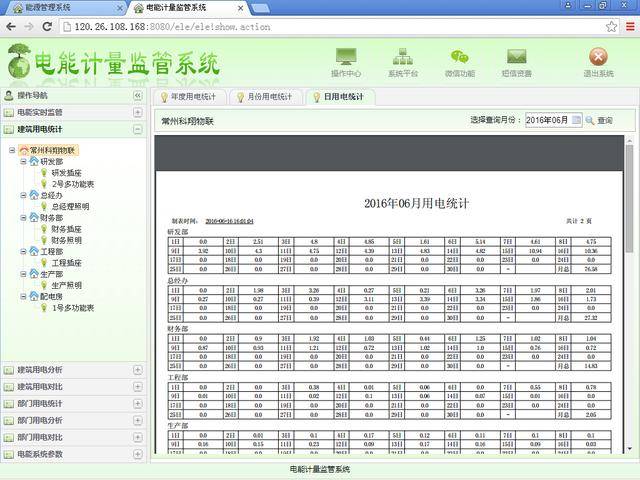Collapse the 操作导航 sidebar panel
The image size is (640, 480).
(x=138, y=95)
